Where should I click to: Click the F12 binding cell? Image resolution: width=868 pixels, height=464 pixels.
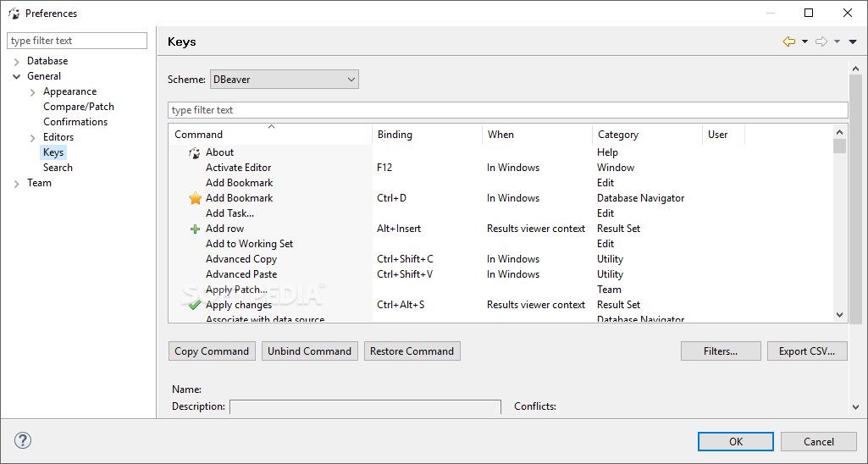tap(384, 167)
